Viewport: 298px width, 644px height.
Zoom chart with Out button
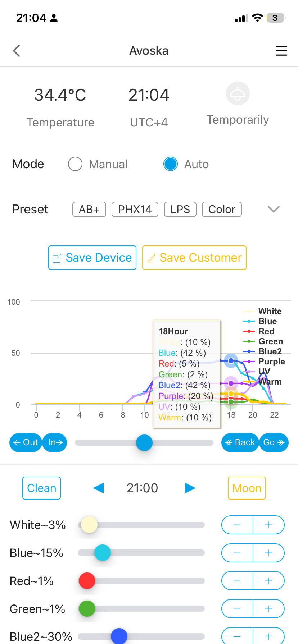tap(26, 442)
